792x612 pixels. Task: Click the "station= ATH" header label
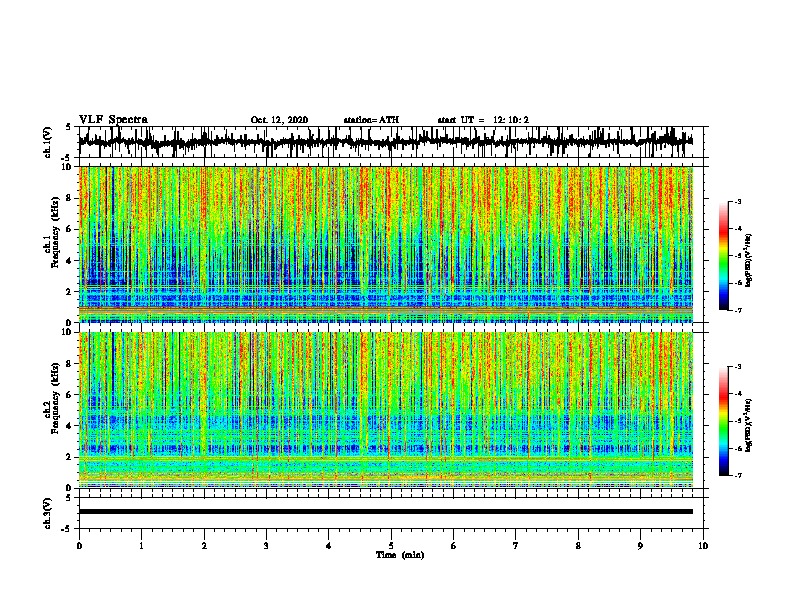click(371, 120)
